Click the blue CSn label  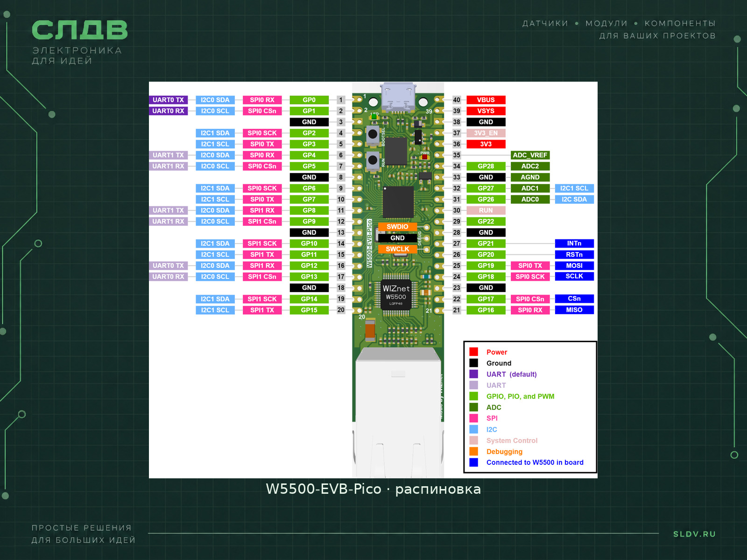[x=574, y=299]
